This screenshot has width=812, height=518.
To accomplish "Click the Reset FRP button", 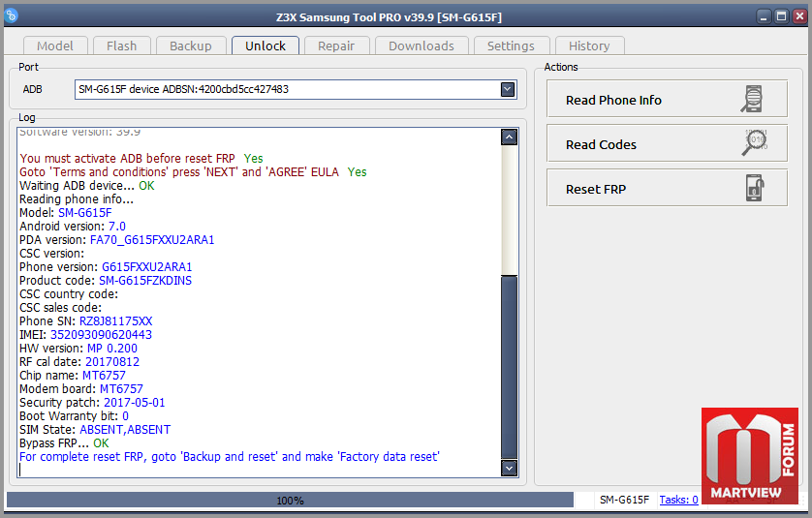I will point(667,188).
